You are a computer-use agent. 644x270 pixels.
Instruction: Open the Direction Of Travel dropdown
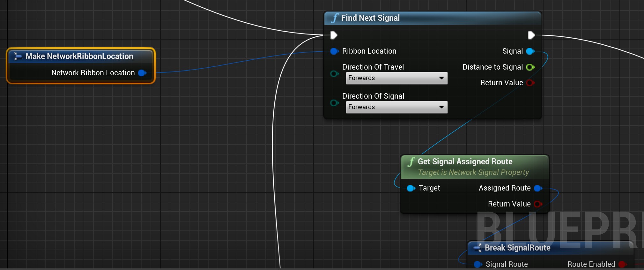point(396,78)
